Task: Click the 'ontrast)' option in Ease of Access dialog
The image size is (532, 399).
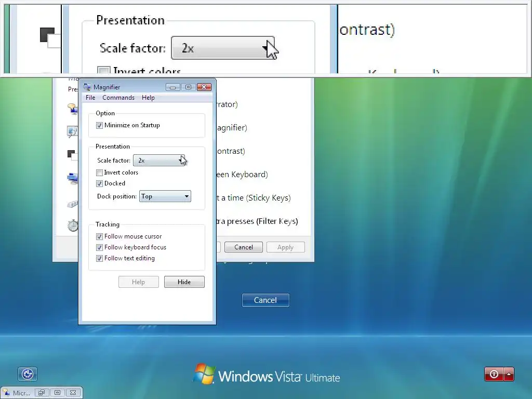Action: [231, 151]
